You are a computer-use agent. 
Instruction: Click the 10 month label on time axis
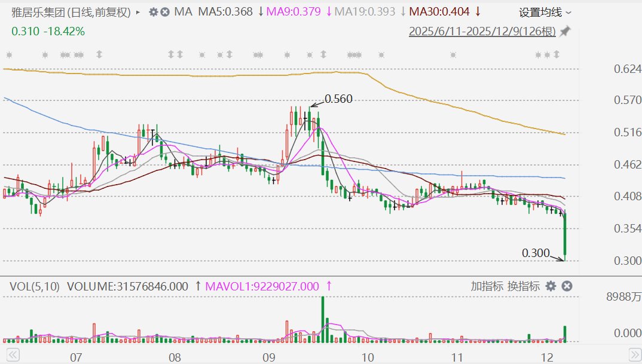(x=367, y=357)
